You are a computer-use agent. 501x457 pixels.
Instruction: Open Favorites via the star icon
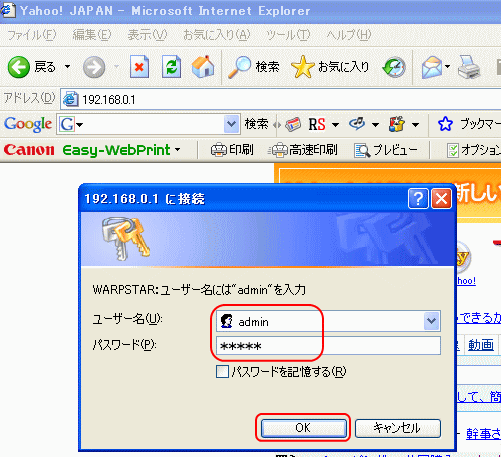tap(302, 67)
